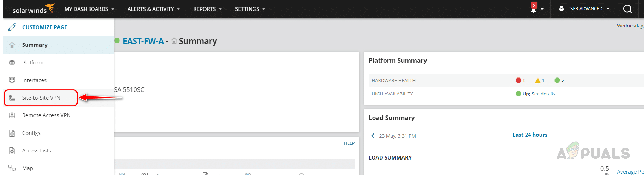
Task: Expand the My Dashboards menu
Action: 89,9
